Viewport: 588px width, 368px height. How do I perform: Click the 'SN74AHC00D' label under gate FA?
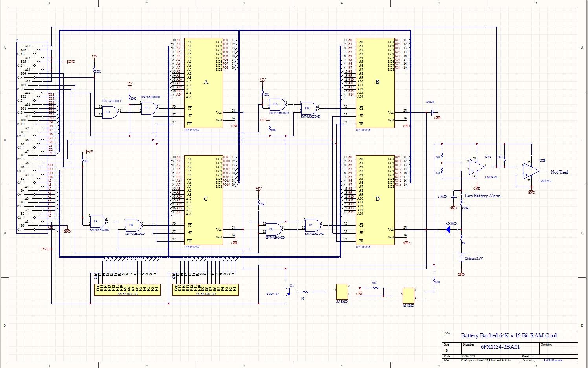point(99,230)
